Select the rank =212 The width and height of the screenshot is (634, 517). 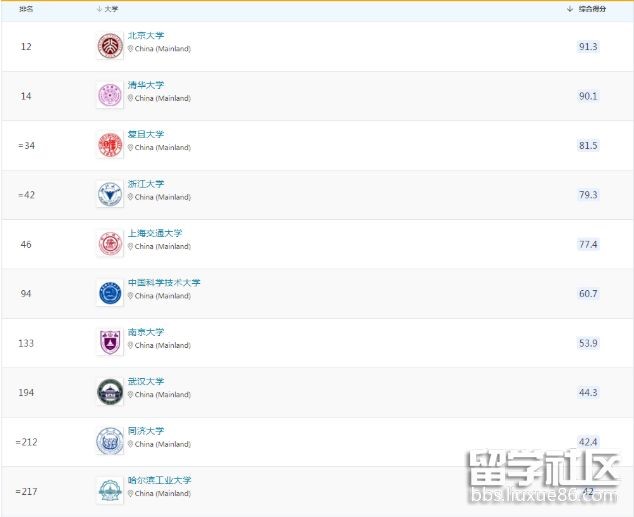[26, 442]
